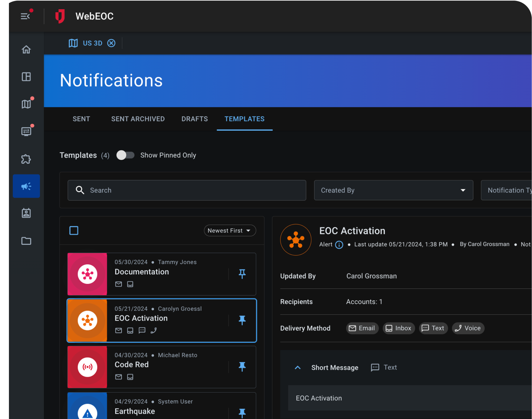
Task: Pin the Documentation template
Action: (242, 274)
